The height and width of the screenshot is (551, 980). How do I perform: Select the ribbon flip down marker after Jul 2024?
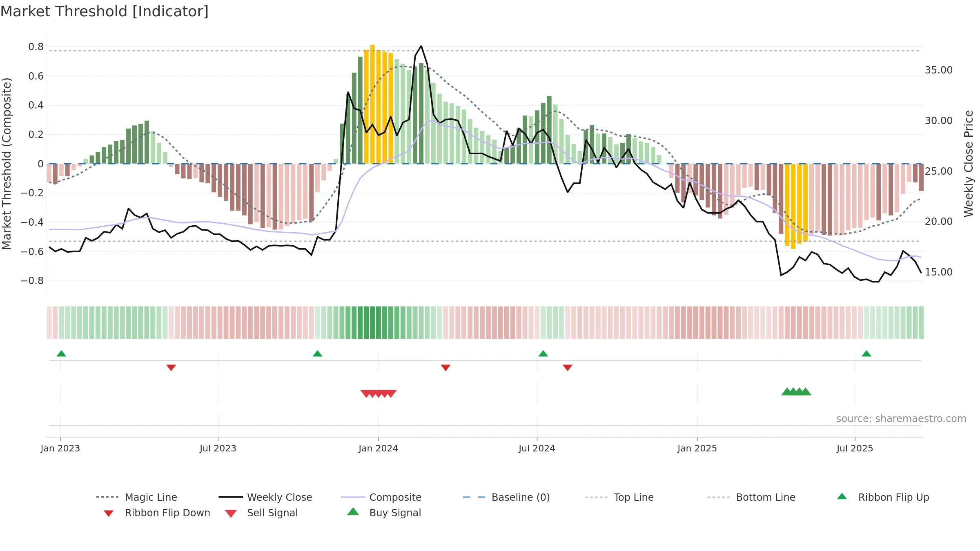(568, 368)
